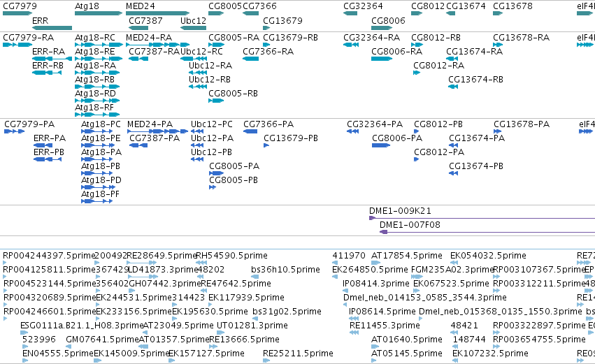Screen dimensions: 595x364
Task: Click the UT01281.3prime EST label
Action: 252,326
